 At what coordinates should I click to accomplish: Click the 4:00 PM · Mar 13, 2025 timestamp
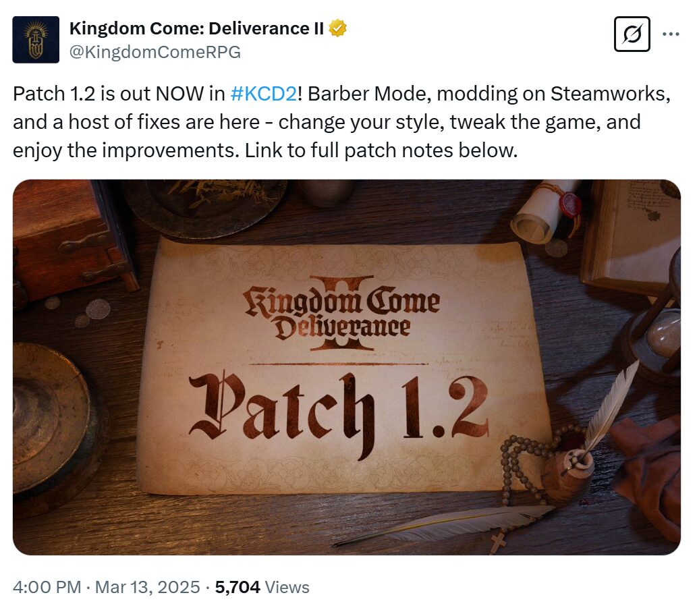pyautogui.click(x=106, y=587)
